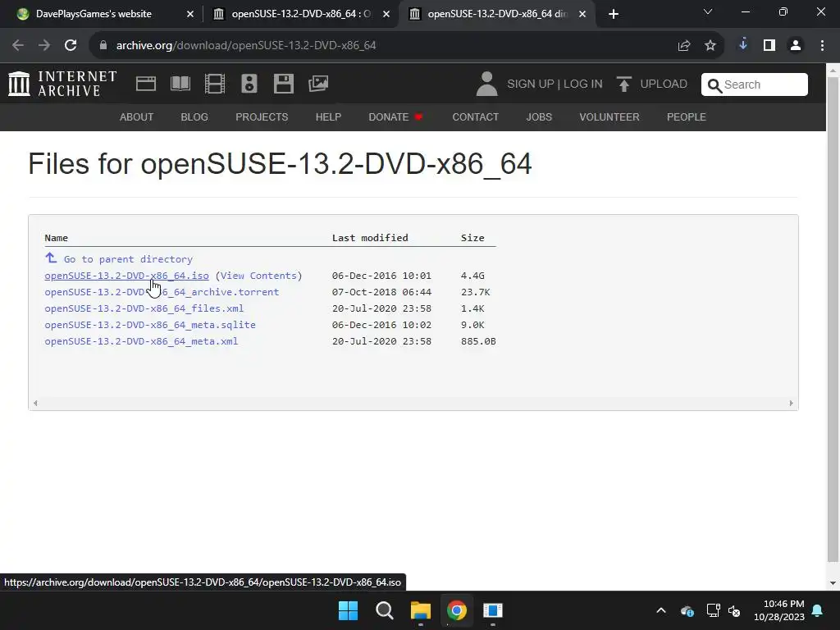Click the page vertical scrollbar
840x630 pixels.
(x=833, y=319)
